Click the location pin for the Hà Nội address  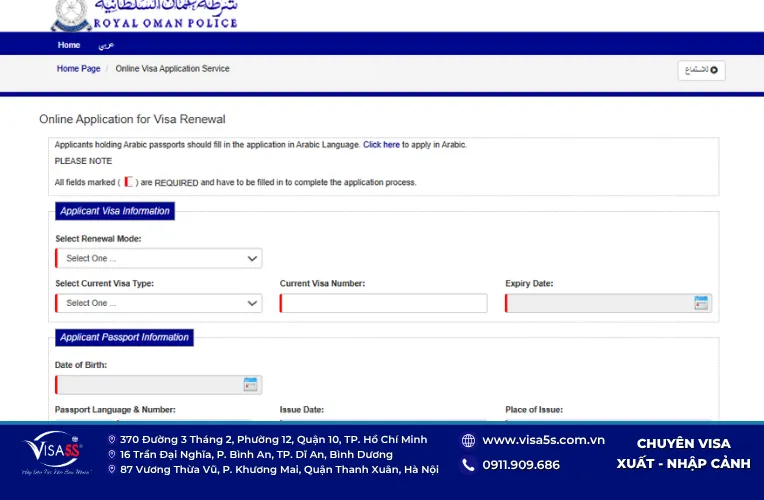(112, 469)
